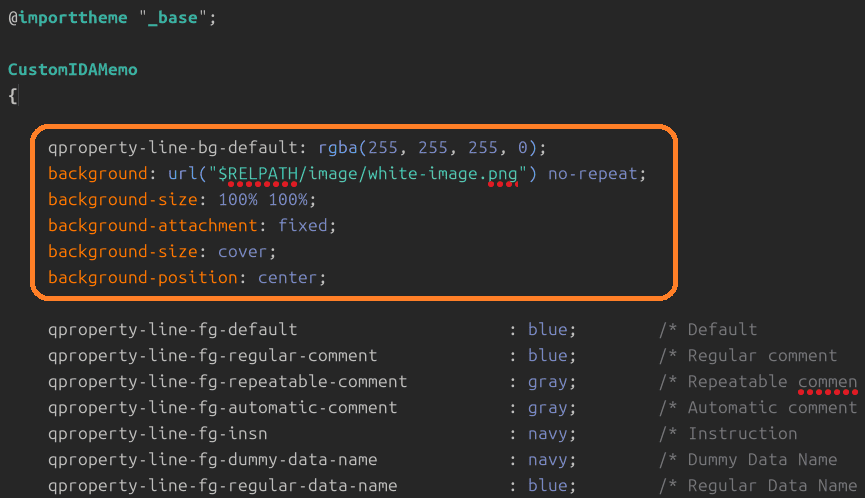
Task: Click the rgba(255, 255, 255, 0) value
Action: [x=428, y=147]
